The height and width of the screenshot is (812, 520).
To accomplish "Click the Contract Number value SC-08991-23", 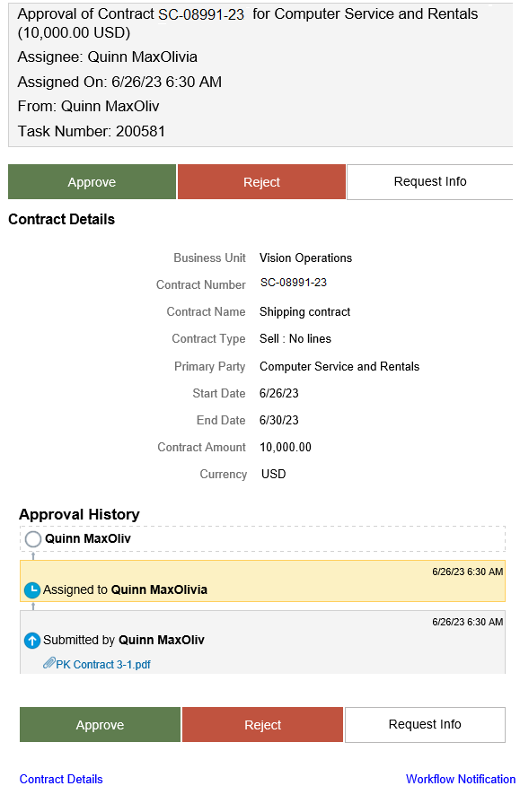I will point(294,283).
